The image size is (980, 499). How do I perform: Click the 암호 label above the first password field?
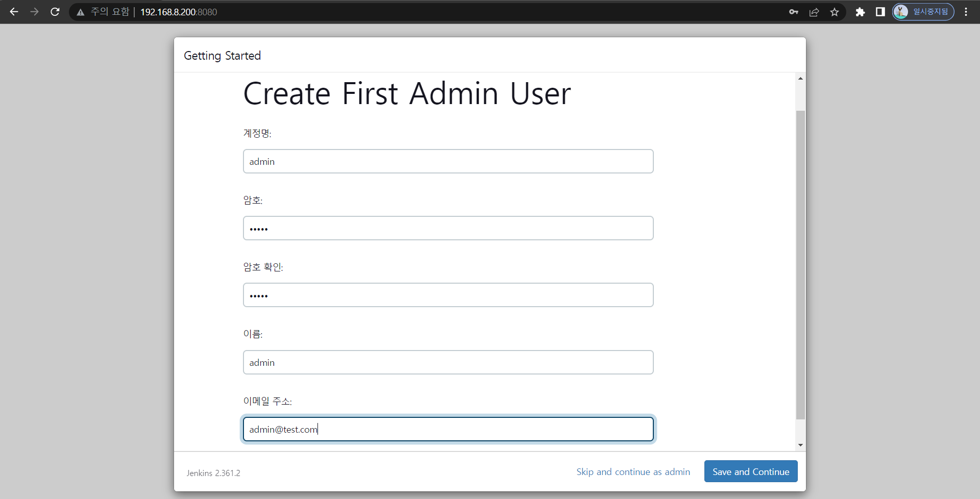click(253, 200)
